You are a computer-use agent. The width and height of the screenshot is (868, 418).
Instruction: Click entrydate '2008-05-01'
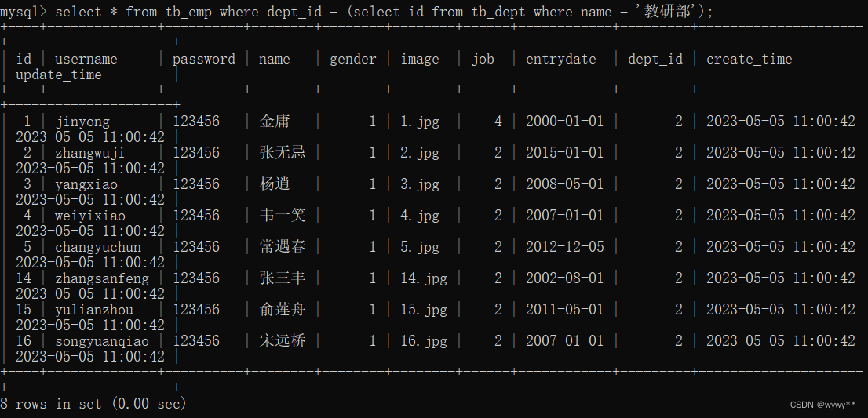point(564,184)
